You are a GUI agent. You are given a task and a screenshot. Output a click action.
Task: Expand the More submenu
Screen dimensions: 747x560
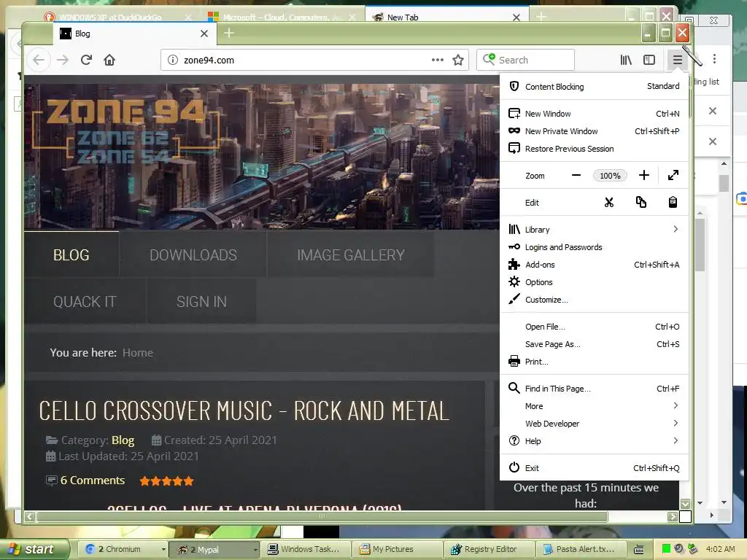pos(594,406)
